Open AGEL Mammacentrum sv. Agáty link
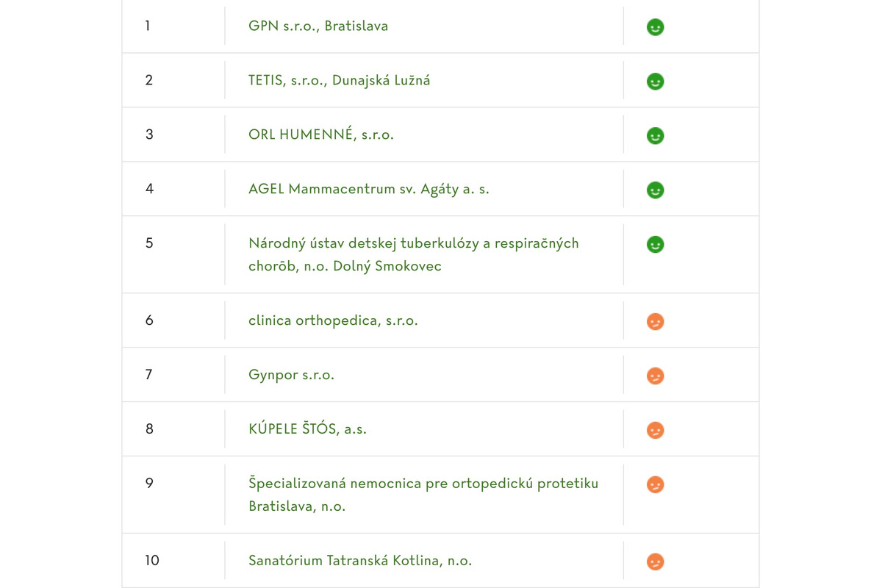This screenshot has height=588, width=882. point(368,189)
